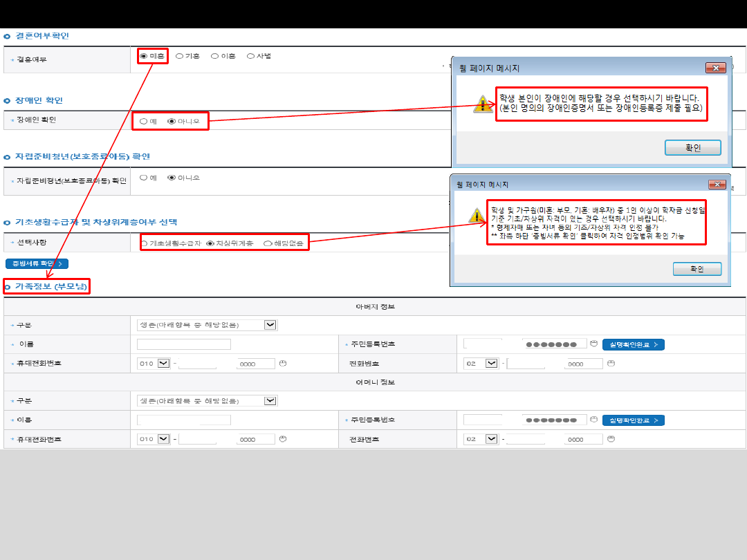Click keyboard icon beside mother's mobile number

tap(282, 439)
